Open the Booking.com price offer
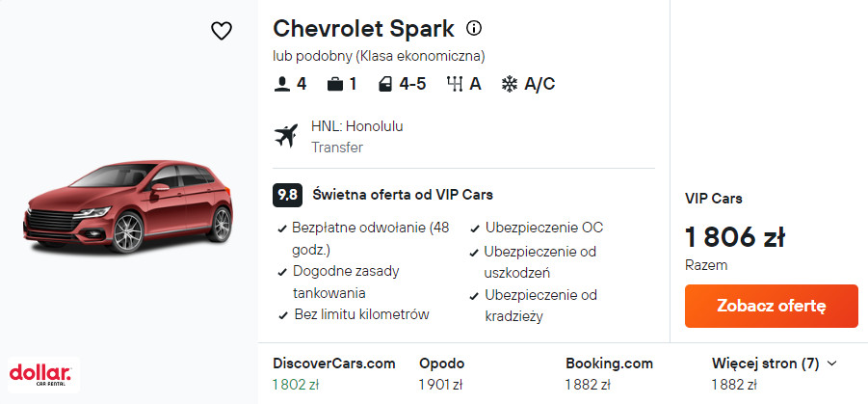 tap(609, 373)
